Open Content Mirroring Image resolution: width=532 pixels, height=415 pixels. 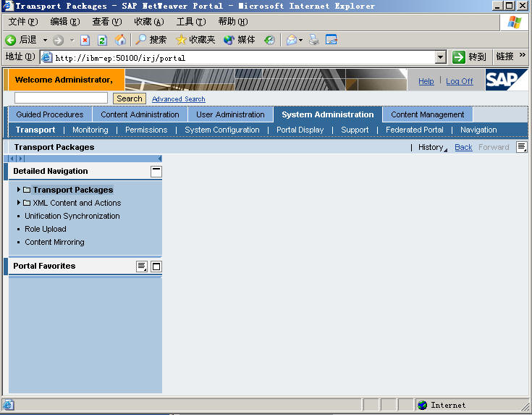pyautogui.click(x=54, y=242)
